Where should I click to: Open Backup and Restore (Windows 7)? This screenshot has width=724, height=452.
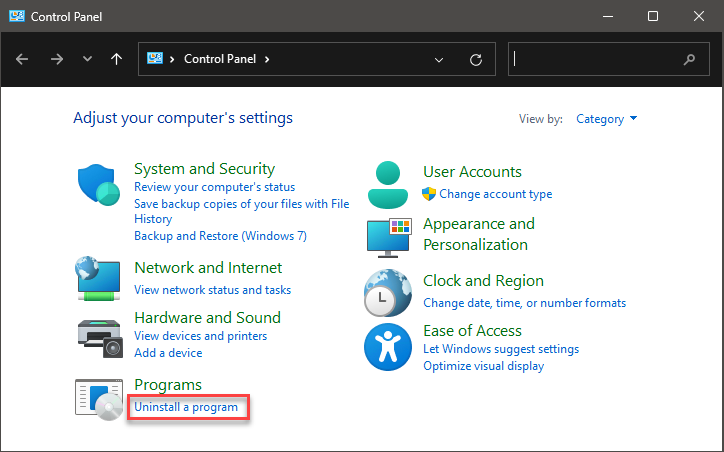point(220,236)
